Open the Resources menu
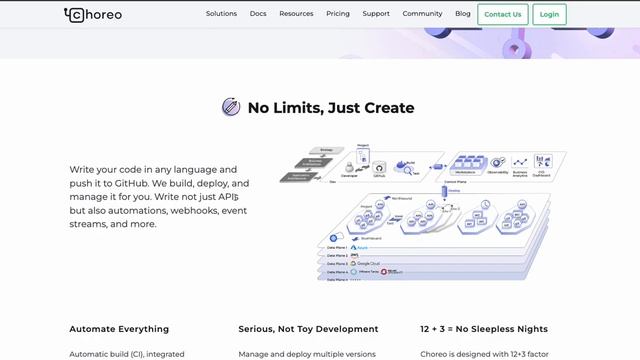 pyautogui.click(x=296, y=13)
